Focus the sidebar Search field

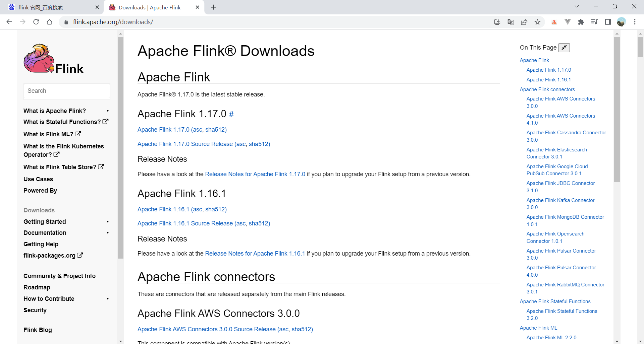pyautogui.click(x=67, y=91)
